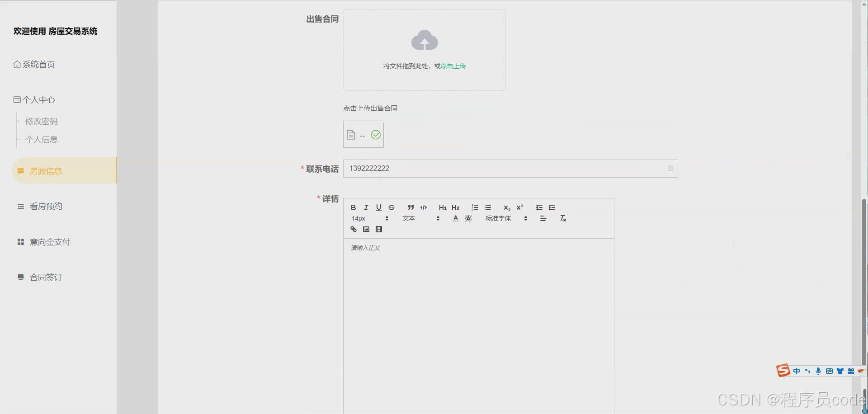Screen dimensions: 868x414
Task: Insert a video using the film icon
Action: [x=378, y=229]
